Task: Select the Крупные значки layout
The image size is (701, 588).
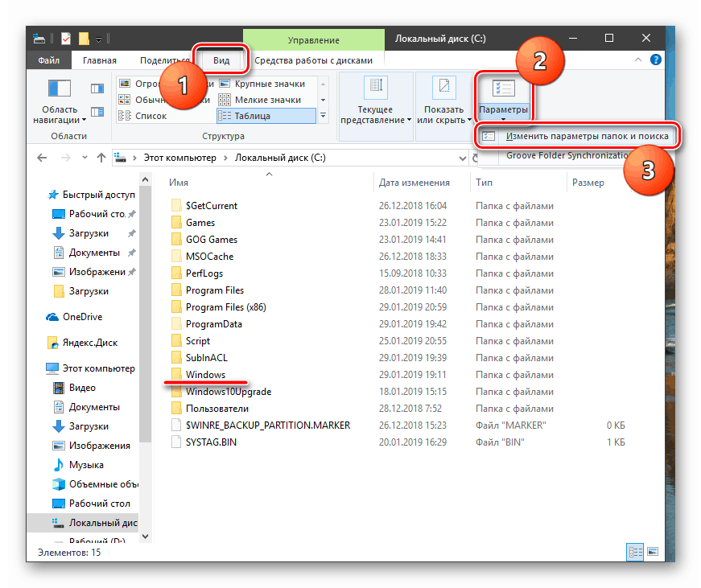Action: click(266, 84)
